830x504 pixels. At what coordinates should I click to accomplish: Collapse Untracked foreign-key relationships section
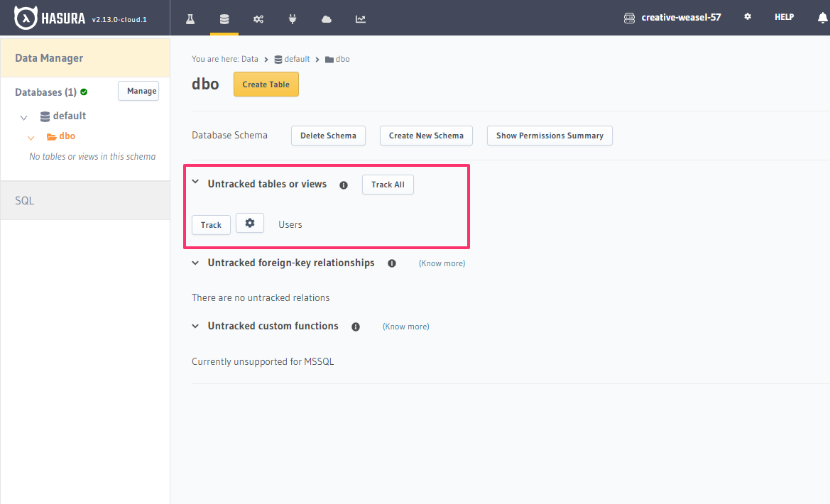click(195, 263)
